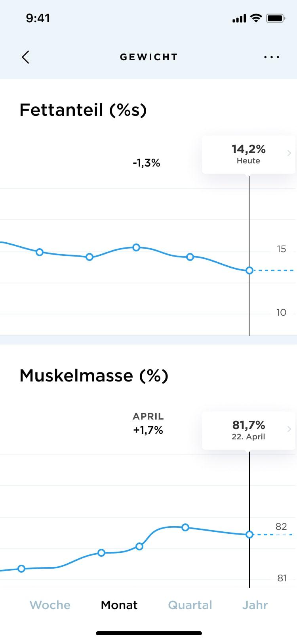Select the highest peak point on Fettanteil chart
The width and height of the screenshot is (297, 644).
pyautogui.click(x=136, y=247)
